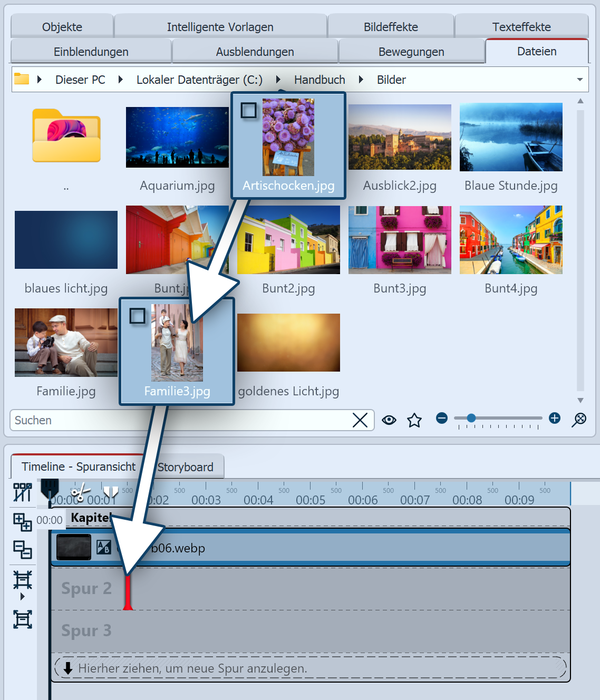Click the fit-to-frame icon at sidebar bottom
This screenshot has width=600, height=700.
pyautogui.click(x=22, y=619)
